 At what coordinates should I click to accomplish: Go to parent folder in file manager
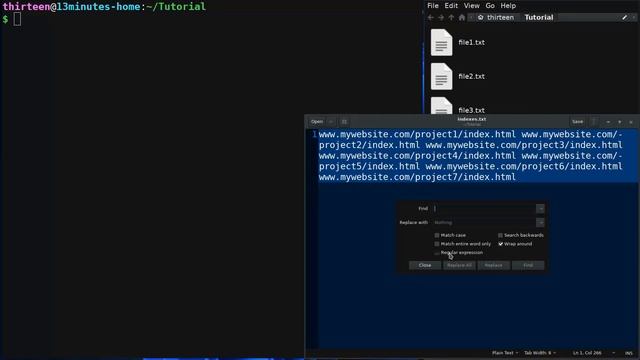tap(451, 18)
